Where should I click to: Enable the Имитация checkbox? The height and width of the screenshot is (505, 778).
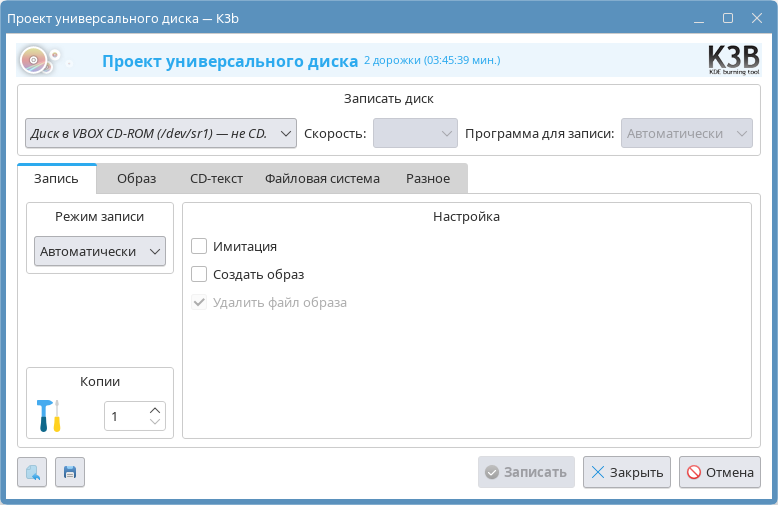[x=199, y=246]
